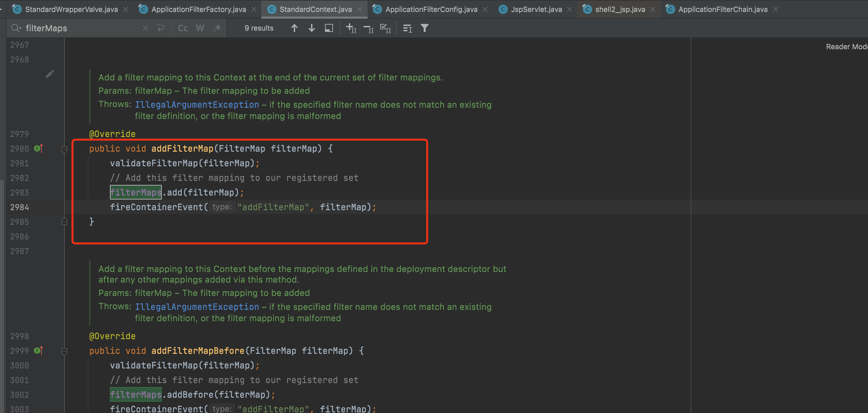The width and height of the screenshot is (868, 413).
Task: Click fireContainerEvent call on line 2984
Action: pos(157,207)
